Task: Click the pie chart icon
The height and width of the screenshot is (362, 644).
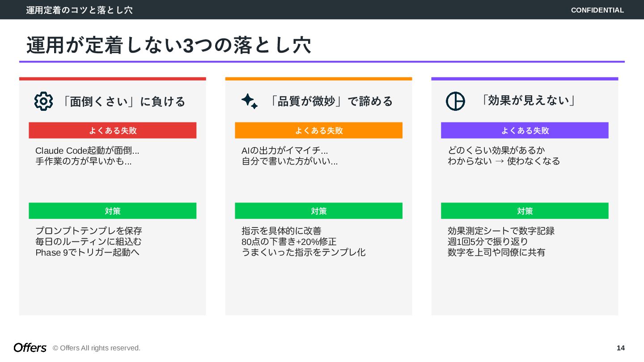Action: (455, 101)
